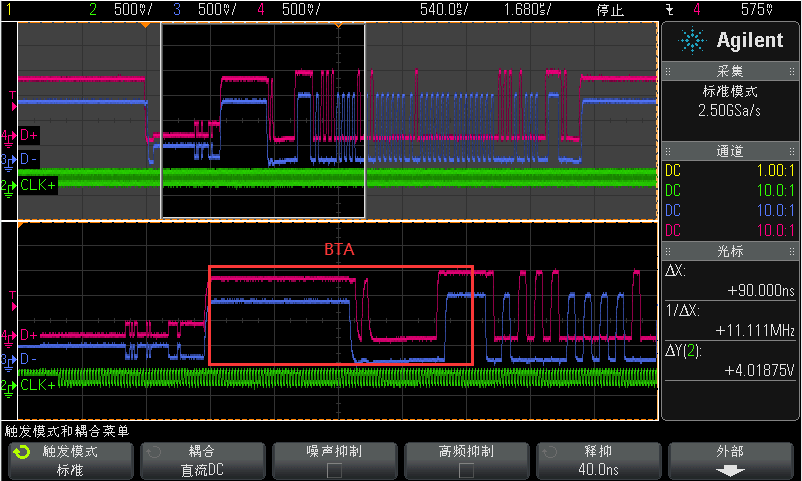Image resolution: width=802 pixels, height=481 pixels.
Task: Click the Agilent starburst logo icon
Action: tap(691, 41)
